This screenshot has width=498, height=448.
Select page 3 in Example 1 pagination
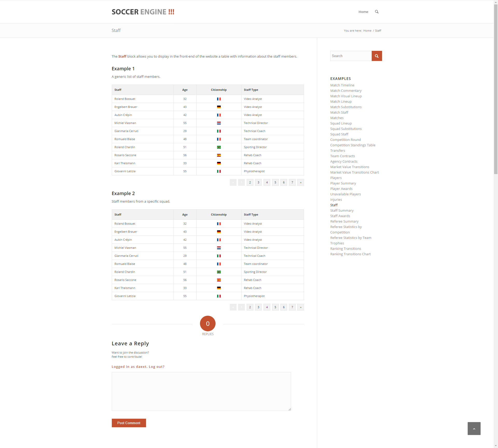(258, 183)
